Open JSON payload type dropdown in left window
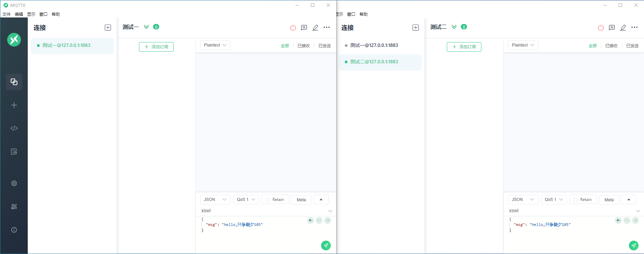Image resolution: width=644 pixels, height=254 pixels. (215, 200)
